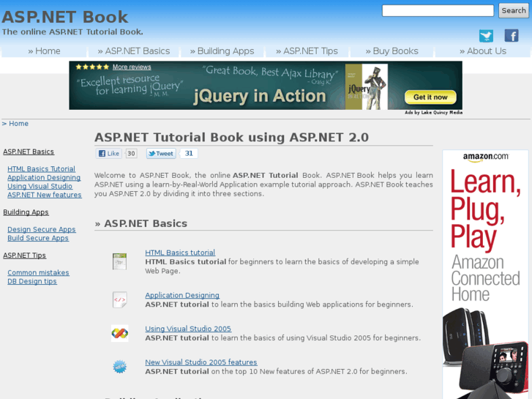Click the Application Designing code file icon
The image size is (532, 399).
pyautogui.click(x=119, y=299)
